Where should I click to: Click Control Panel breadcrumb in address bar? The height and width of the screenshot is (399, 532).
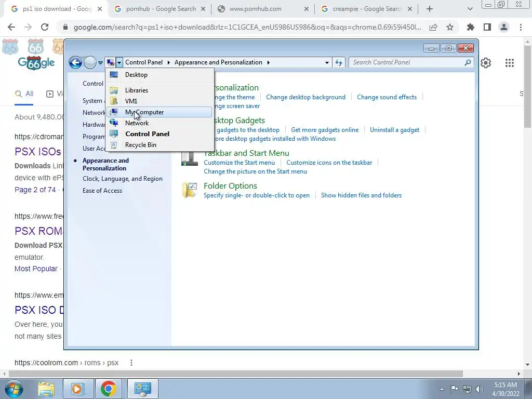(x=144, y=62)
